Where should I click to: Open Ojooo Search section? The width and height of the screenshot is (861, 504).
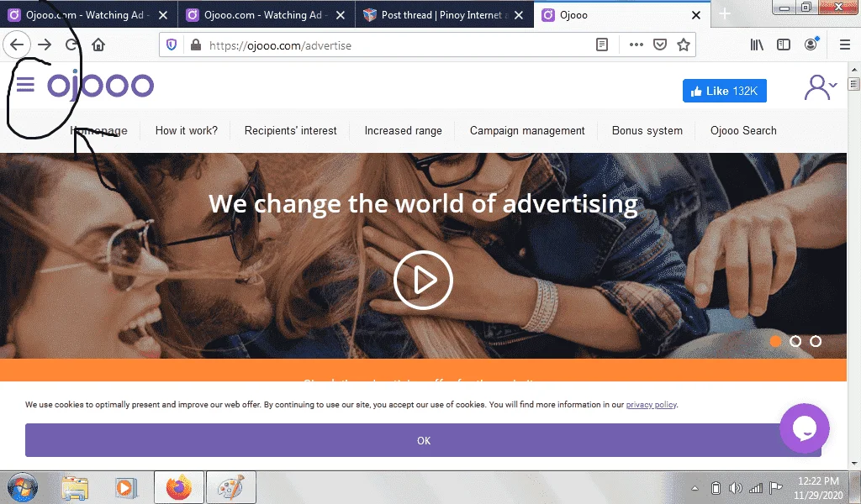[743, 130]
